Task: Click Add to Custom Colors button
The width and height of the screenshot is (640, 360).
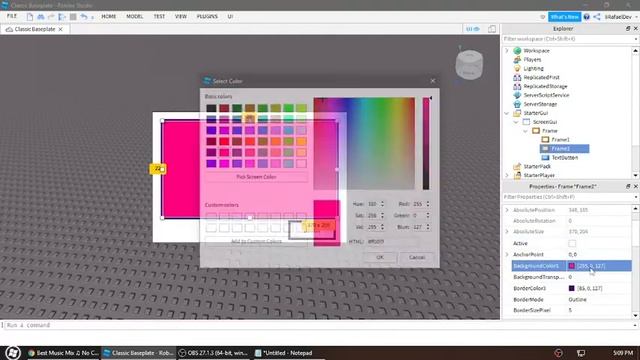Action: 256,242
